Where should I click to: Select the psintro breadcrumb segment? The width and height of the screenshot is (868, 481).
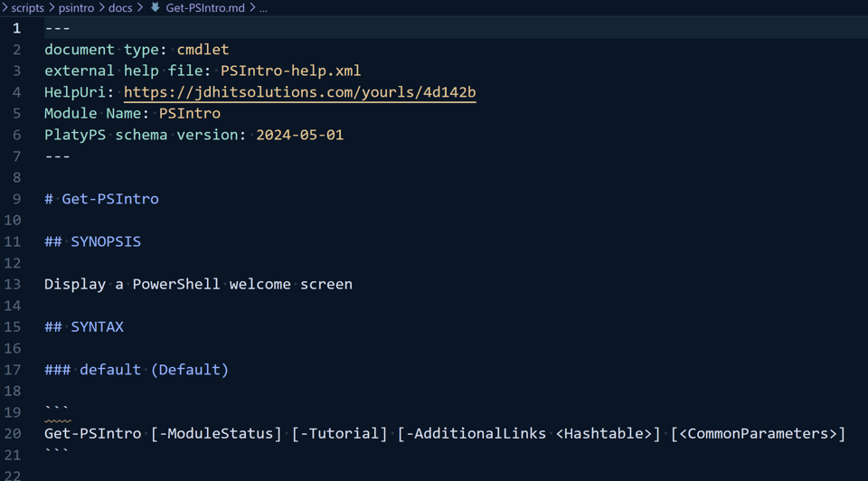76,8
